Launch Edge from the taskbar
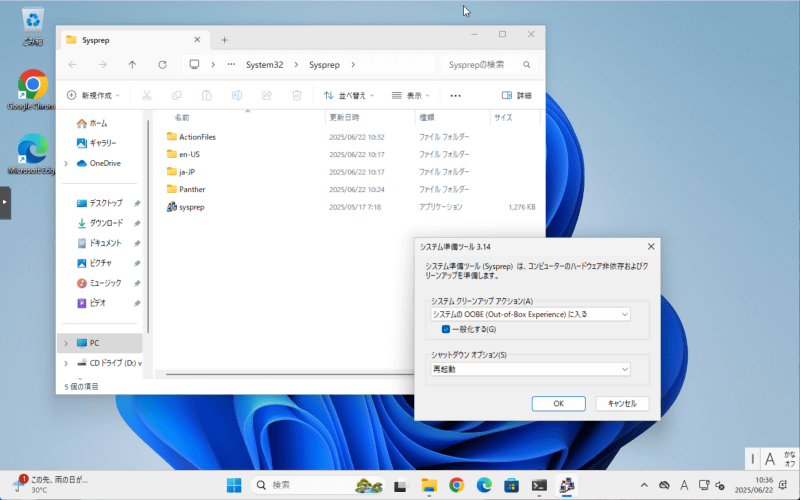The height and width of the screenshot is (500, 800). (x=484, y=485)
